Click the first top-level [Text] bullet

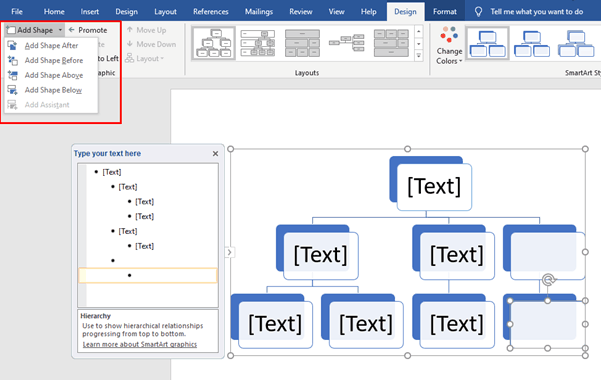click(x=112, y=172)
